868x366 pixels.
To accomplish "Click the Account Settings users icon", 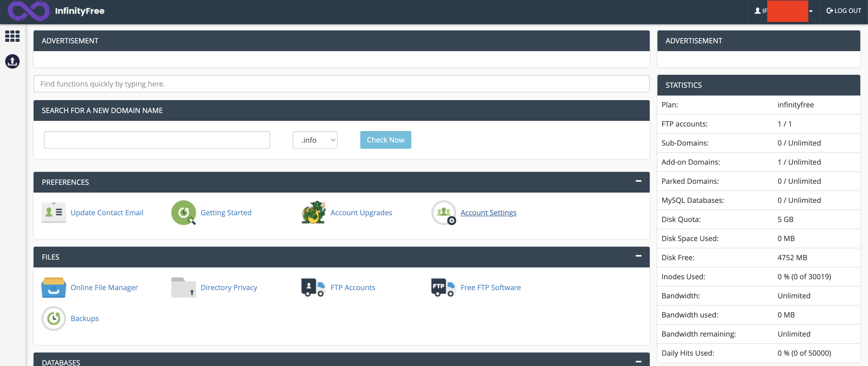I will point(444,212).
